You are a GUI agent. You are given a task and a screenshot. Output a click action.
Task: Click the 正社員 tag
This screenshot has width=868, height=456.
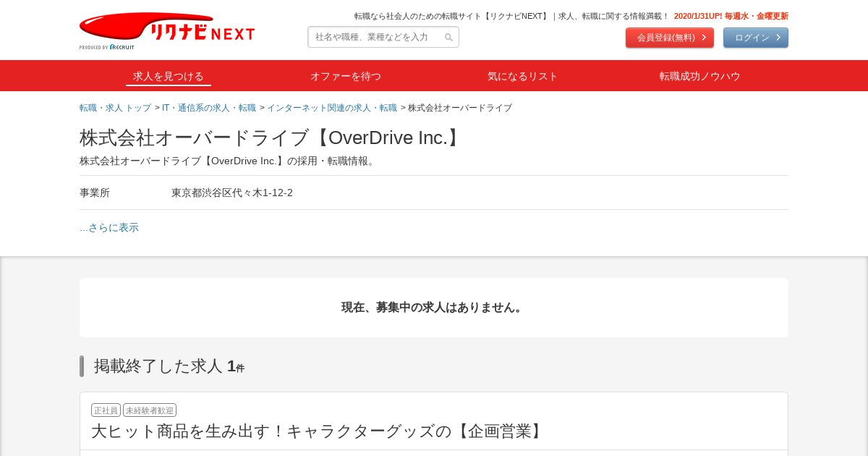106,410
